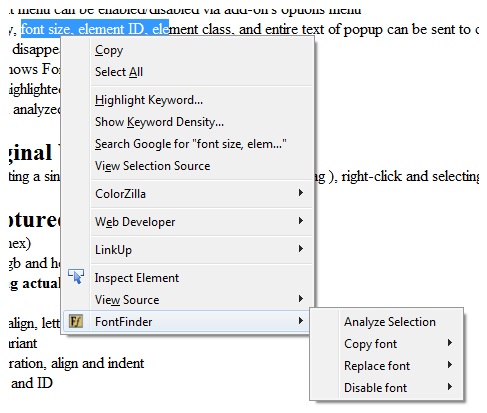Choose Copy from the context menu
This screenshot has width=487, height=413.
click(188, 50)
